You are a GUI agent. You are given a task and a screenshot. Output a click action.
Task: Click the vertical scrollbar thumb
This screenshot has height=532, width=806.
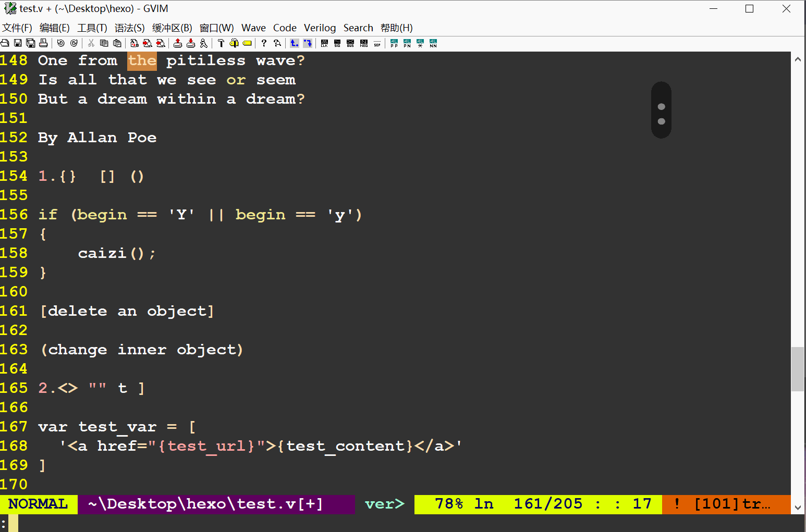pos(797,369)
